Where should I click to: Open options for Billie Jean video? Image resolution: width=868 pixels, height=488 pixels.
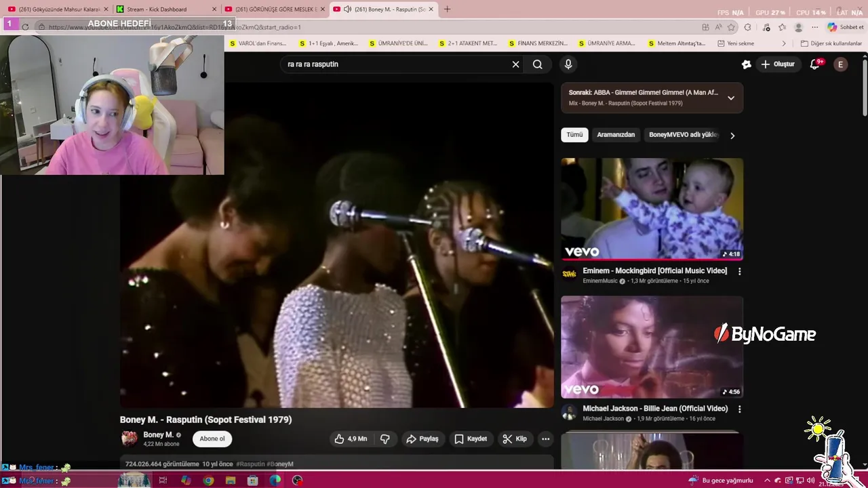(x=739, y=409)
